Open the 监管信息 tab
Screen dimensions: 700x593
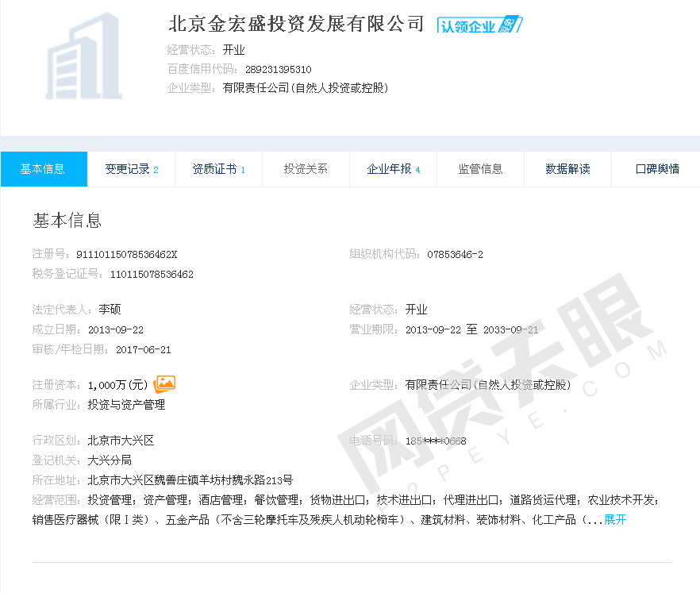[480, 169]
